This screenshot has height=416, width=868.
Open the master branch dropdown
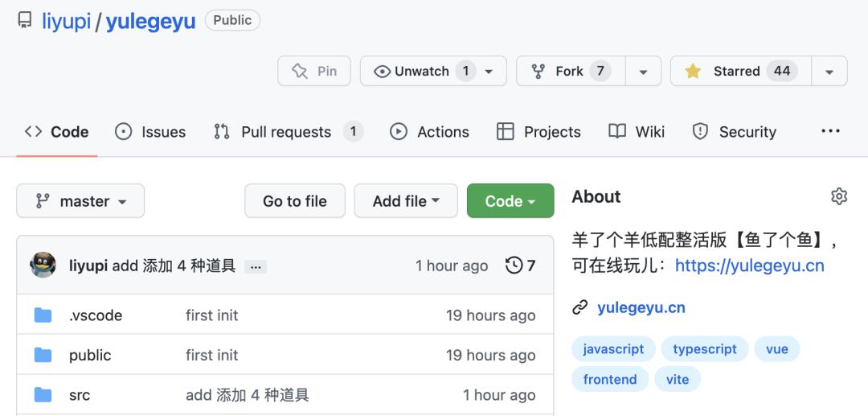tap(80, 201)
